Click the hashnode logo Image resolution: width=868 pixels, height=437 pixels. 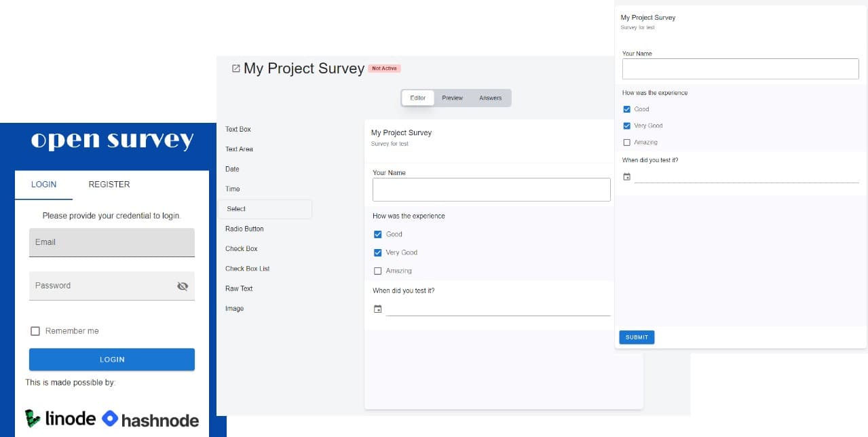151,419
